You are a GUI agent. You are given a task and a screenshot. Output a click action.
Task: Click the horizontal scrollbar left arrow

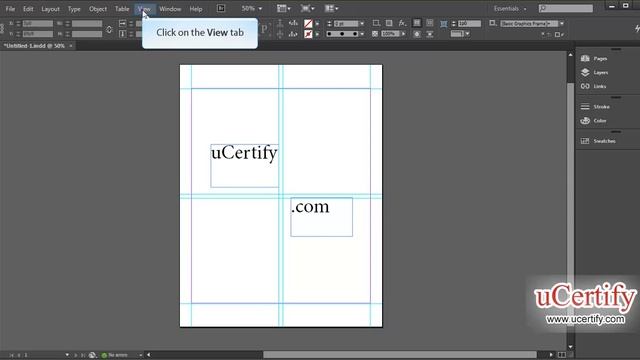tap(149, 355)
